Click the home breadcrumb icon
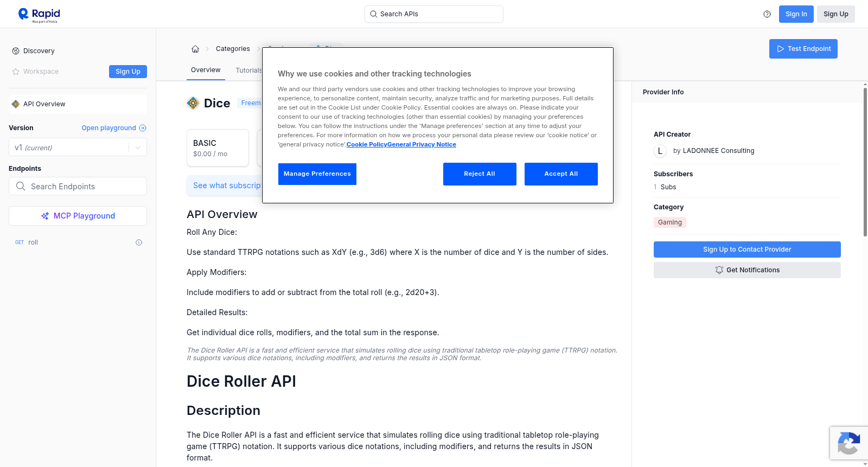The height and width of the screenshot is (467, 868). point(195,49)
